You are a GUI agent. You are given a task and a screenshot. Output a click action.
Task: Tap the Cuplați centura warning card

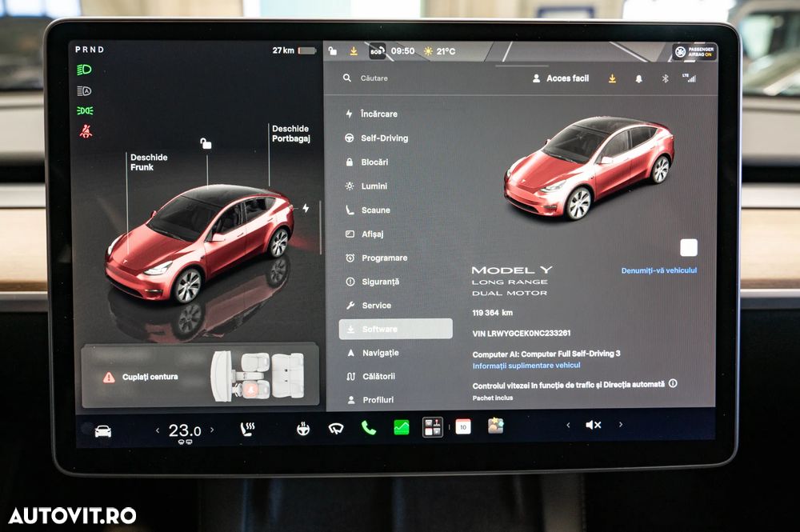tap(200, 376)
